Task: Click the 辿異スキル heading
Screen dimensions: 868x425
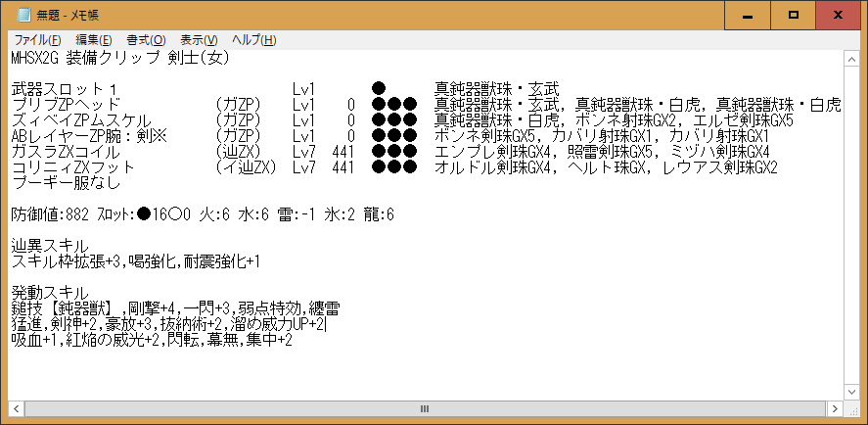Action: click(50, 246)
